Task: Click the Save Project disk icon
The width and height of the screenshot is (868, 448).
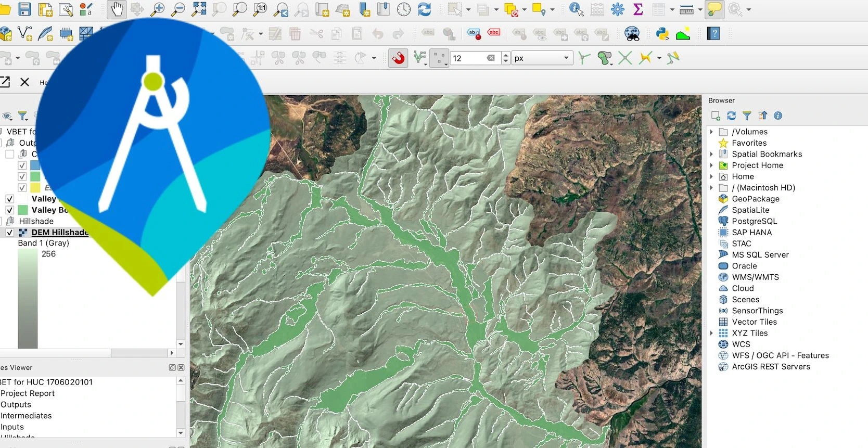Action: [24, 9]
